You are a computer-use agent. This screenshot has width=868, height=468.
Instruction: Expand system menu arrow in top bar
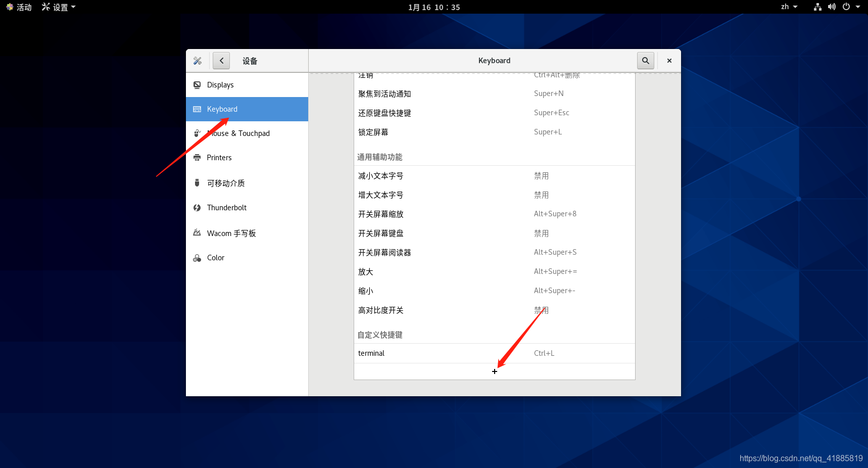coord(858,7)
